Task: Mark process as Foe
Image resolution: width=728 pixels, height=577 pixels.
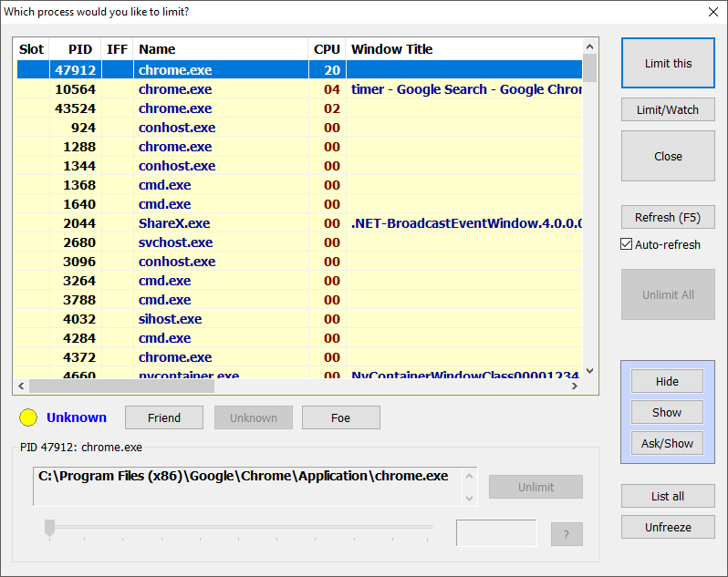Action: tap(340, 417)
